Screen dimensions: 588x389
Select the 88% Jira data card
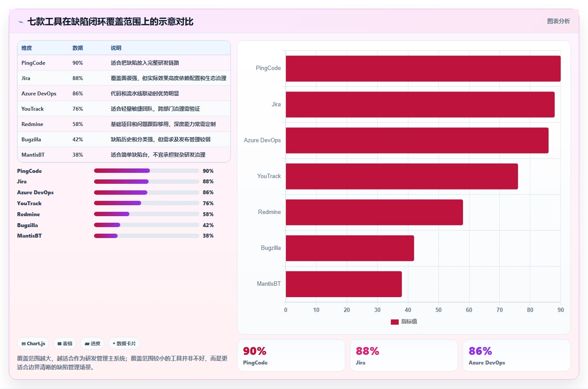(404, 355)
